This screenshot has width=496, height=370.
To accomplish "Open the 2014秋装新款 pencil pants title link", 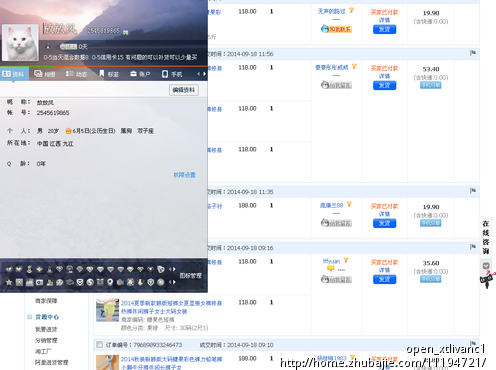I will pyautogui.click(x=171, y=363).
